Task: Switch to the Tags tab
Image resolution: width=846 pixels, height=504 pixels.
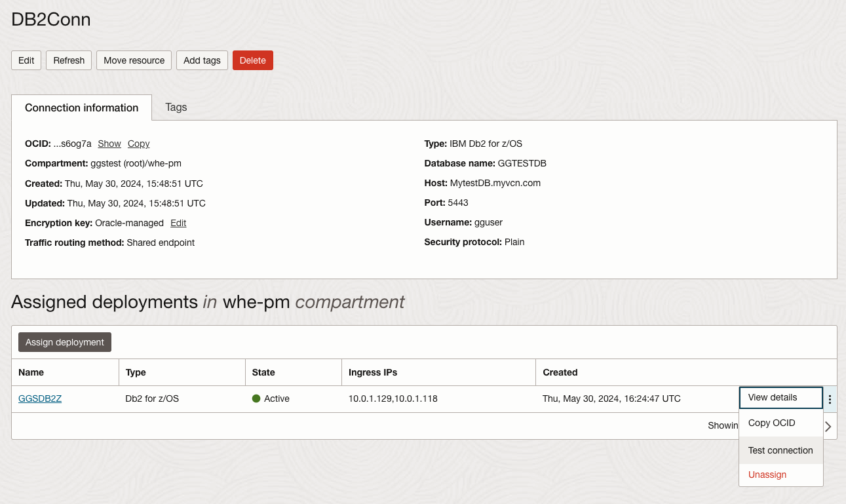Action: point(176,107)
